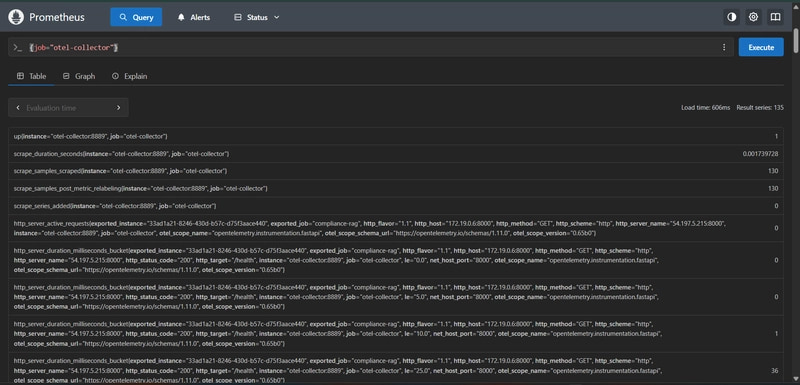
Task: Click the scrape_samples_post_metric_relabeling series row
Action: point(396,188)
